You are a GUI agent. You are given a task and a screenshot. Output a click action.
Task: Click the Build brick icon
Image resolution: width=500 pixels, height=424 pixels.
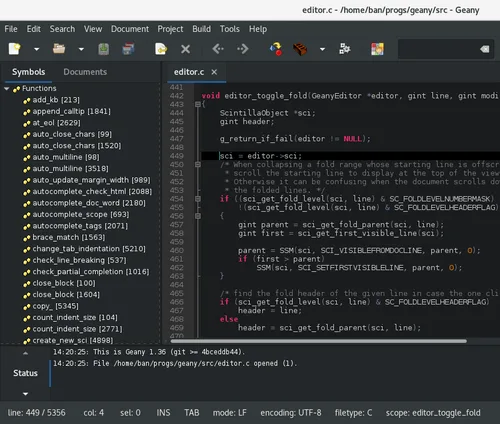pyautogui.click(x=300, y=49)
